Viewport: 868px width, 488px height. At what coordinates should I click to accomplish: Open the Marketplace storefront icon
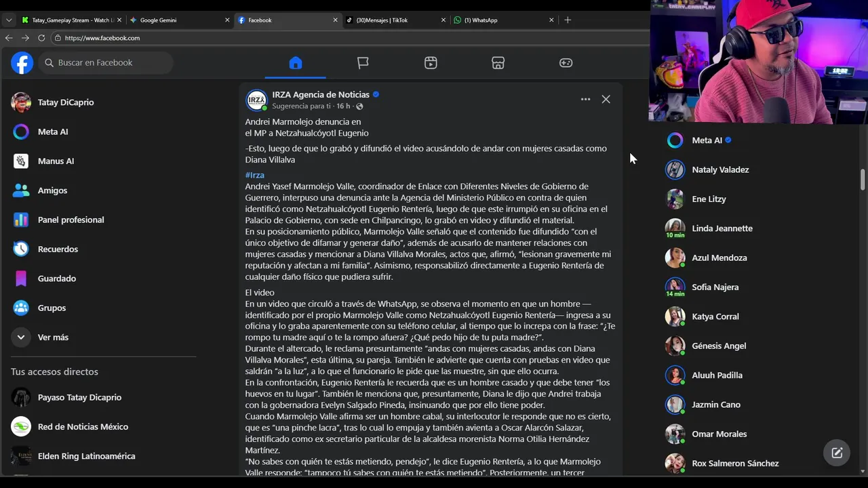point(498,62)
